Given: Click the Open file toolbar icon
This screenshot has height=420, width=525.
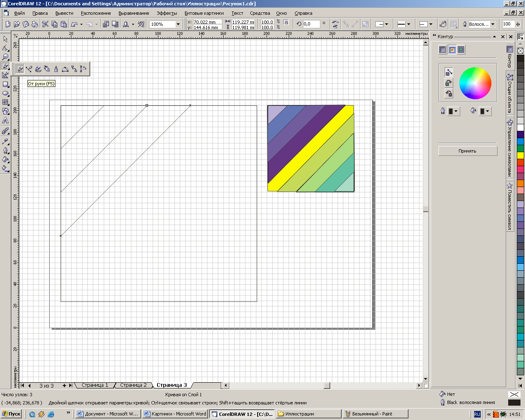Looking at the screenshot, I should pyautogui.click(x=17, y=24).
